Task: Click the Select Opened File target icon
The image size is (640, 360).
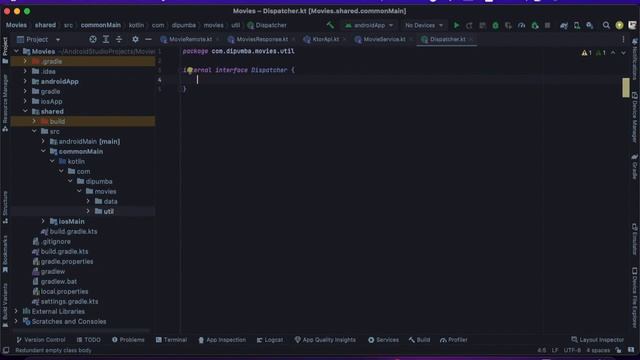Action: pos(93,40)
